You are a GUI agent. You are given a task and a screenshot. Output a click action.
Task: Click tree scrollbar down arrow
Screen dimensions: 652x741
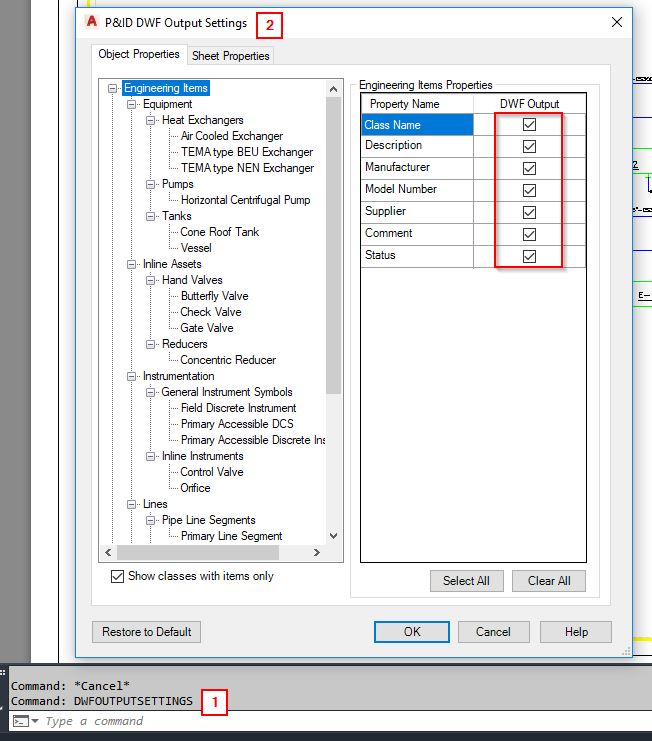[334, 536]
